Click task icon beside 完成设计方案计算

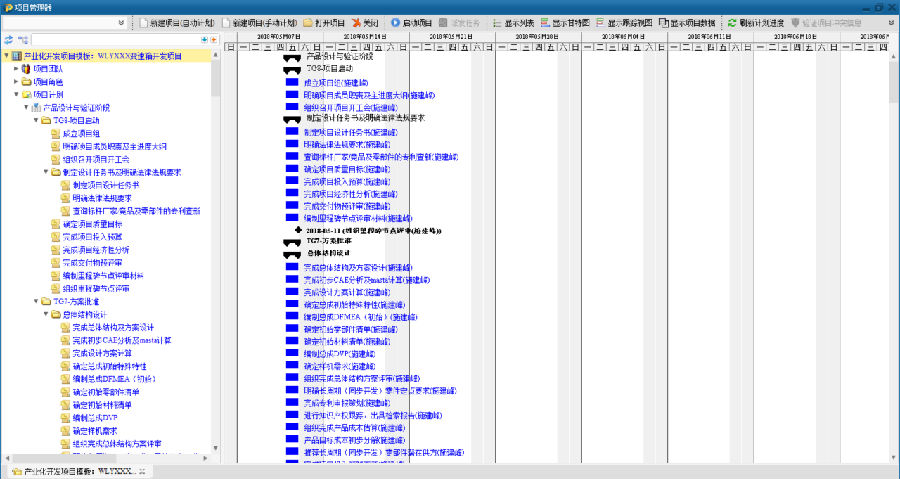point(65,353)
